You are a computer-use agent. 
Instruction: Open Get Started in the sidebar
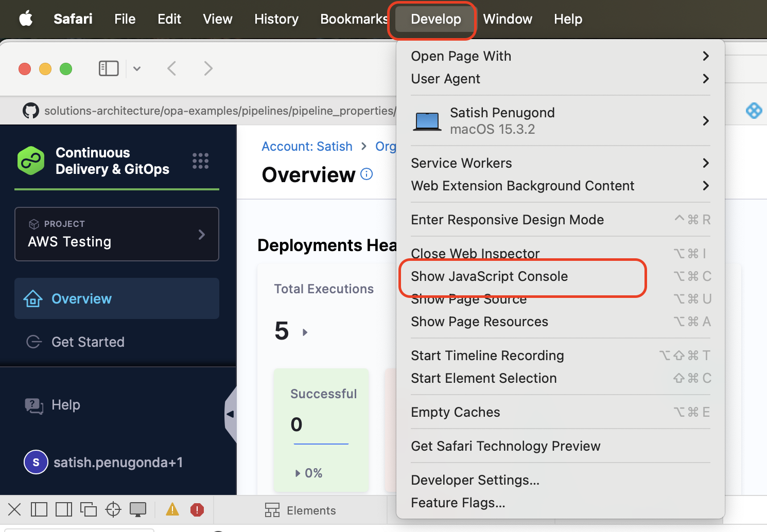88,342
